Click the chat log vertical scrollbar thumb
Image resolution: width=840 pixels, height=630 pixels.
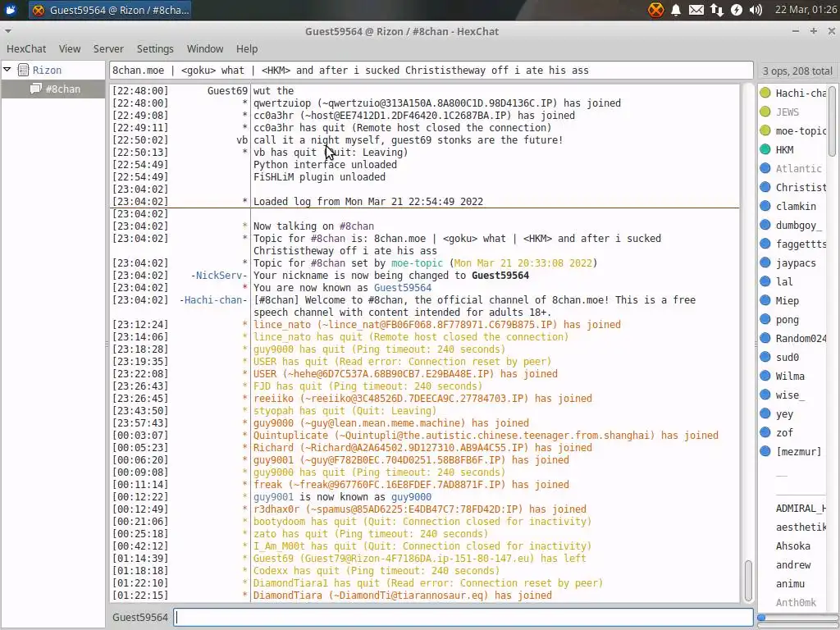[x=748, y=580]
